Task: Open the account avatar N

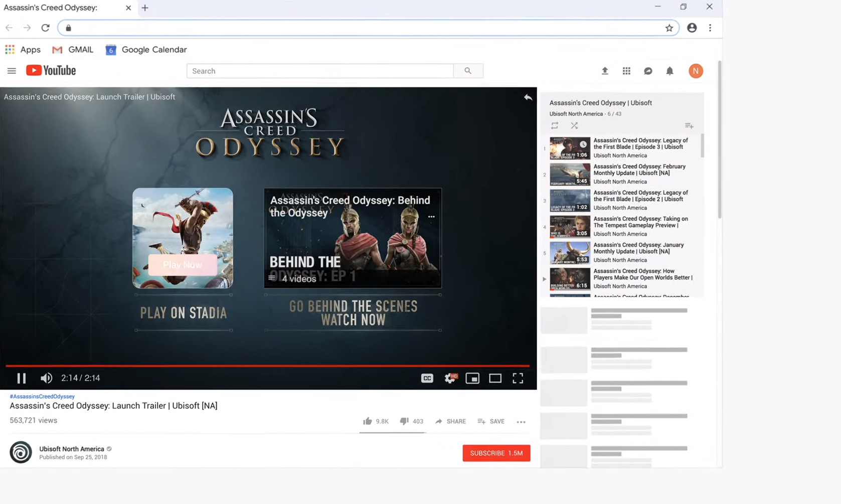Action: 696,71
